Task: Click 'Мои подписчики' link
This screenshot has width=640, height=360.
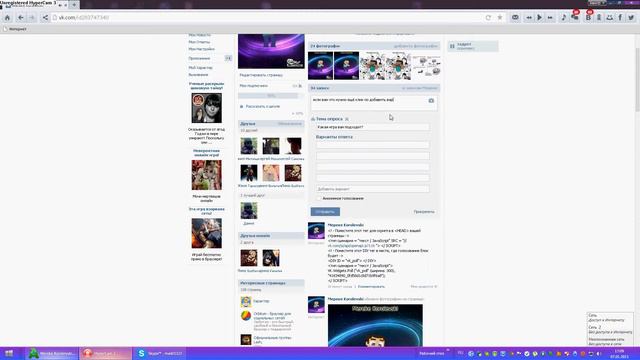Action: point(253,86)
